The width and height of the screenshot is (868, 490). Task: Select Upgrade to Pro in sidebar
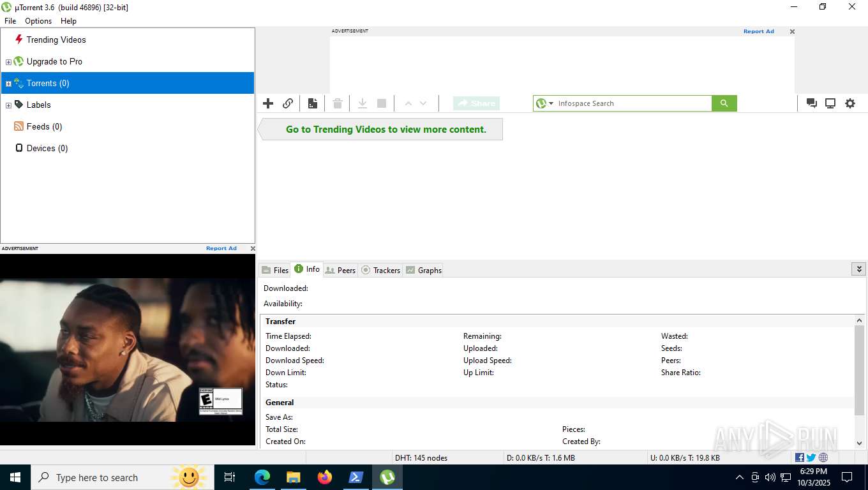[x=54, y=61]
